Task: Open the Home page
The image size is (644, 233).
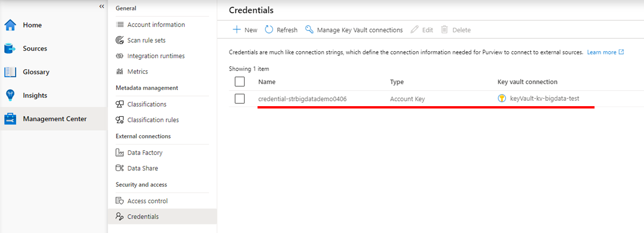Action: point(32,25)
